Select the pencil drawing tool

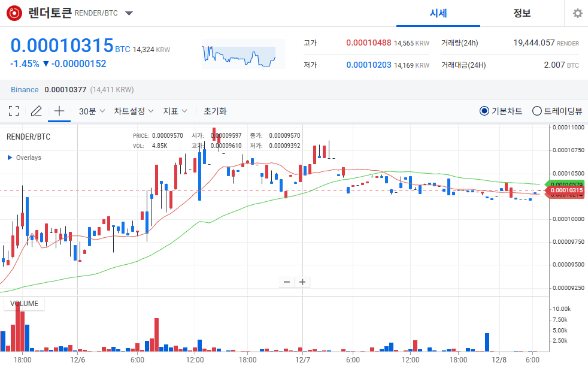click(37, 111)
